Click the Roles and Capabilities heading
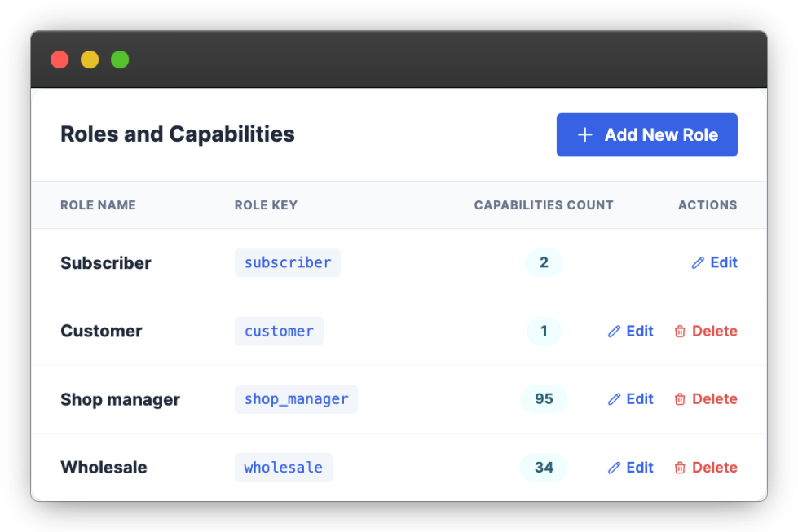The image size is (798, 532). tap(178, 134)
